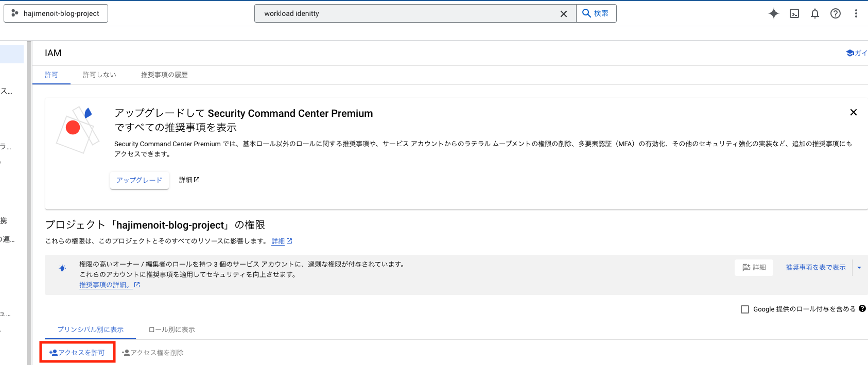868x365 pixels.
Task: Switch to the 許可しない tab
Action: pos(100,75)
